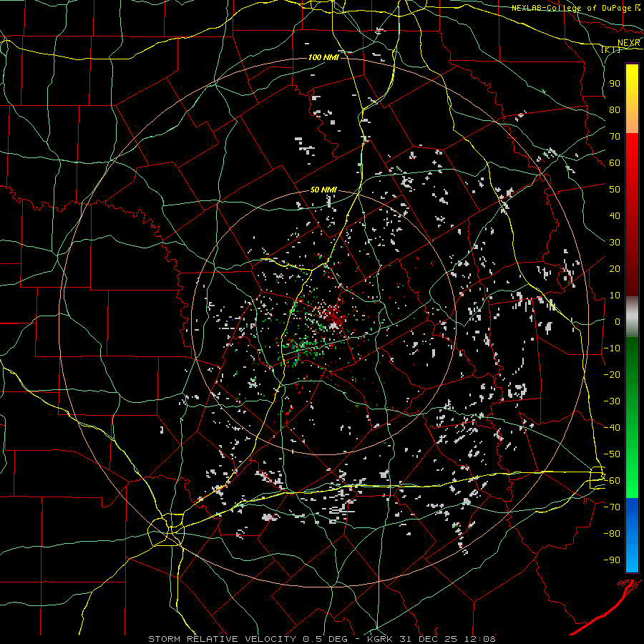
Task: Click the positive 70 scale value
Action: (615, 137)
